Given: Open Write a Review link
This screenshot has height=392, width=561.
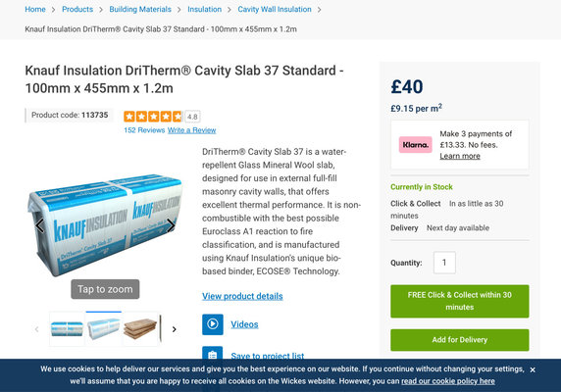Looking at the screenshot, I should click(192, 130).
